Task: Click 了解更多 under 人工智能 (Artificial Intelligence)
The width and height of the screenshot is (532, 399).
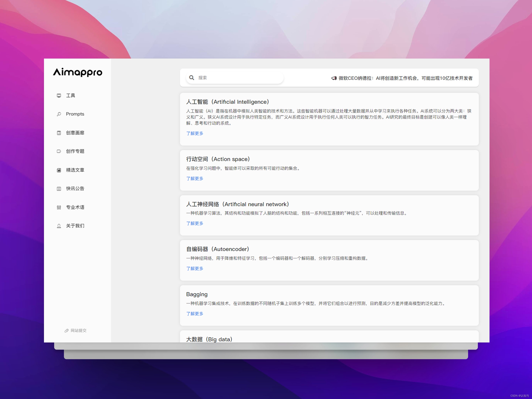Action: pos(195,134)
